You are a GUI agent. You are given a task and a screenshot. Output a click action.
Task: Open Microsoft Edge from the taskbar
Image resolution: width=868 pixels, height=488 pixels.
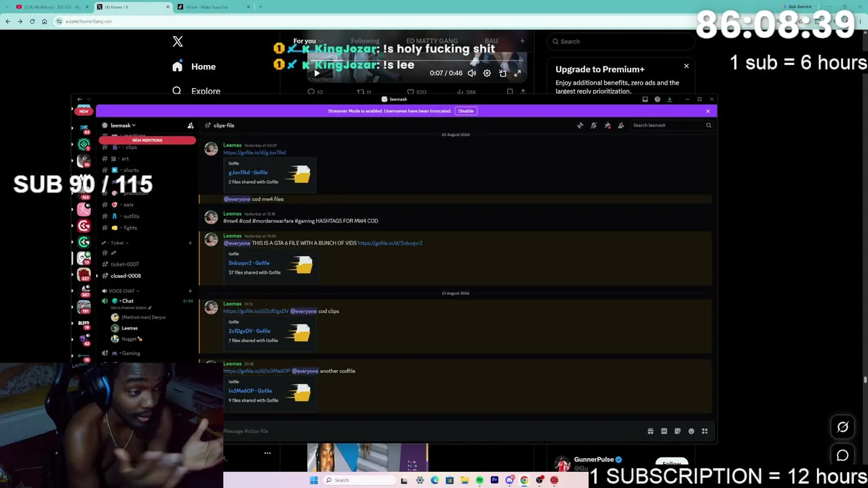pyautogui.click(x=435, y=481)
